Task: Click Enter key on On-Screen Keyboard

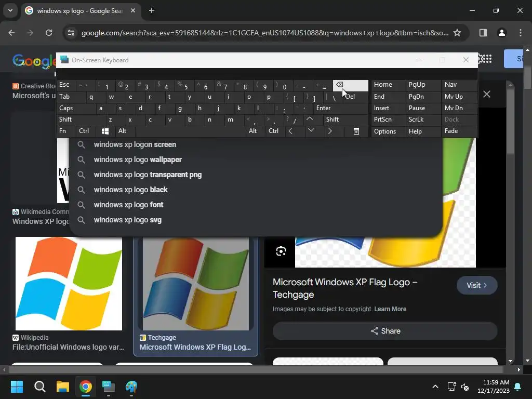Action: (x=341, y=108)
